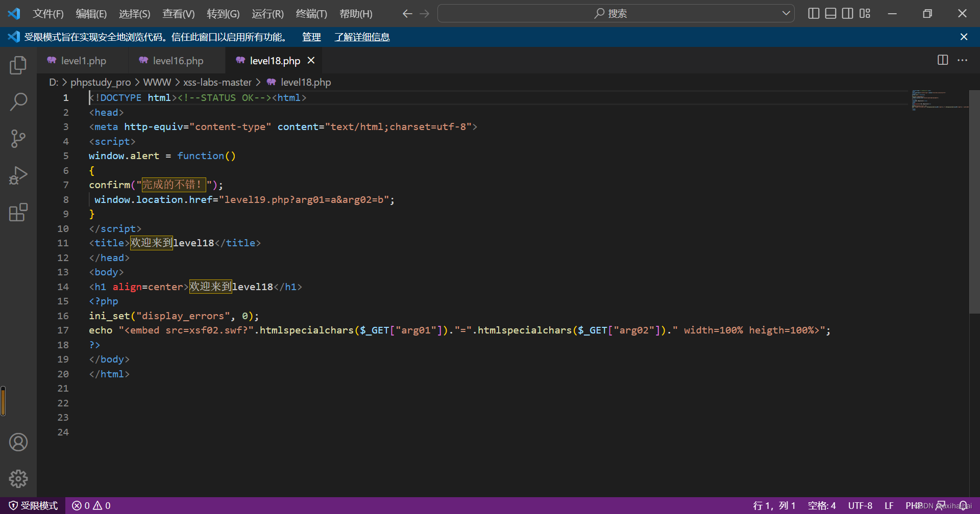Image resolution: width=980 pixels, height=514 pixels.
Task: Toggle the Panel layout icon in title bar
Action: tap(830, 13)
